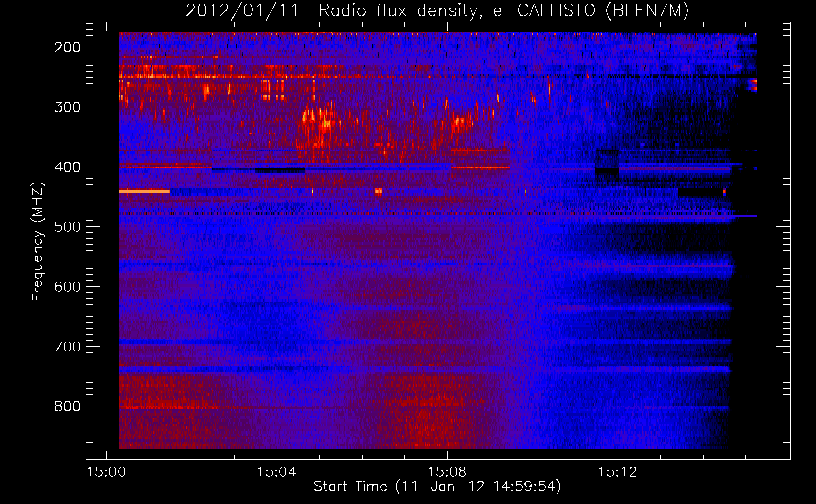Select the 600 frequency axis label
This screenshot has height=504, width=816.
click(x=68, y=287)
